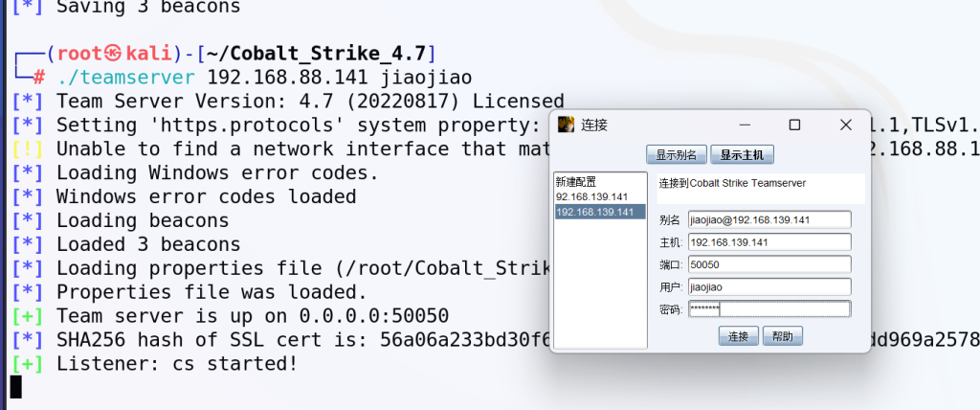The width and height of the screenshot is (980, 410).
Task: Click the terminal line 'Team server is up on 0.0.0.0:50050'
Action: (x=253, y=315)
